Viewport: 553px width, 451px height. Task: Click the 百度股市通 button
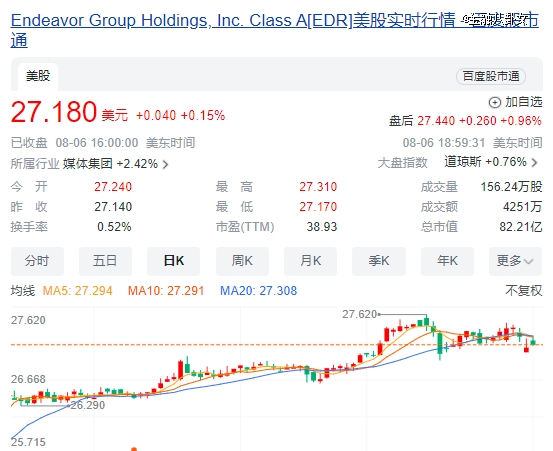491,77
